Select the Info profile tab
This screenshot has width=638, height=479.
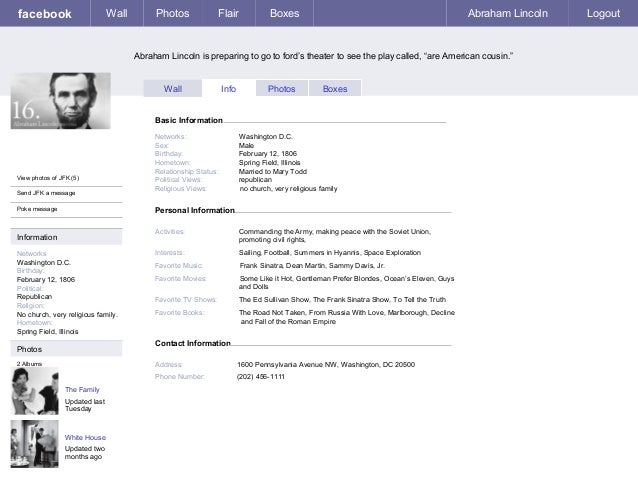pos(229,89)
